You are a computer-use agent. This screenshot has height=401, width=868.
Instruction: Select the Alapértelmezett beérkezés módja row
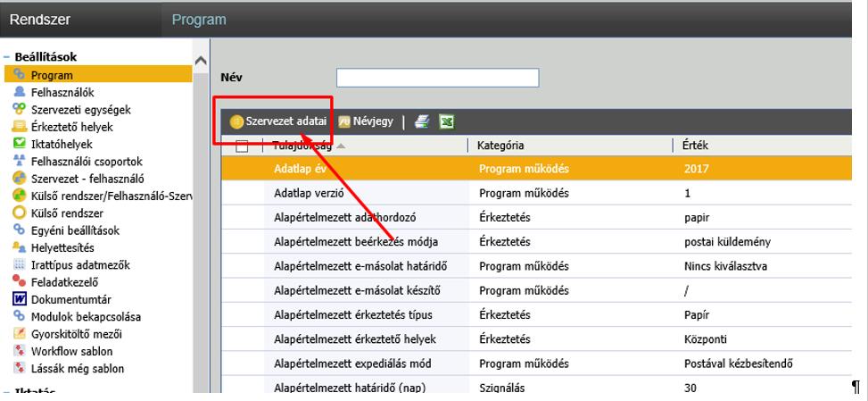coord(536,241)
